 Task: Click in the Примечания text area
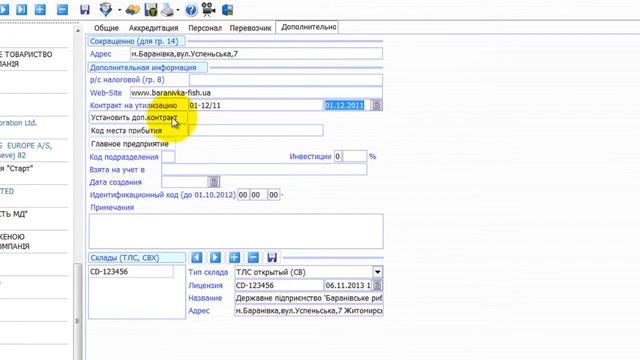click(x=236, y=231)
